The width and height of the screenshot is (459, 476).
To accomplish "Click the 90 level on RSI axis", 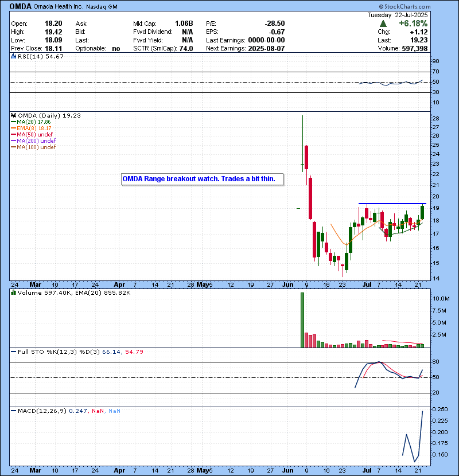I will [435, 61].
